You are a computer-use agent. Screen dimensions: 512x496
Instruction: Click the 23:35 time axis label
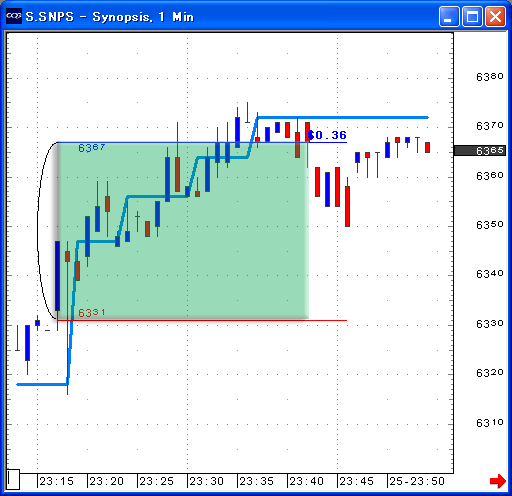coord(256,481)
